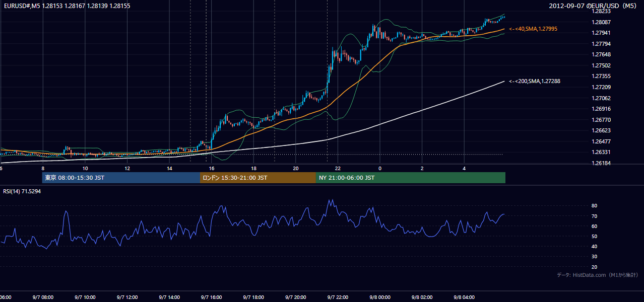Select the 東京 08:00-15:30 JST session bar
Screen dimensions: 644x302
click(121, 178)
